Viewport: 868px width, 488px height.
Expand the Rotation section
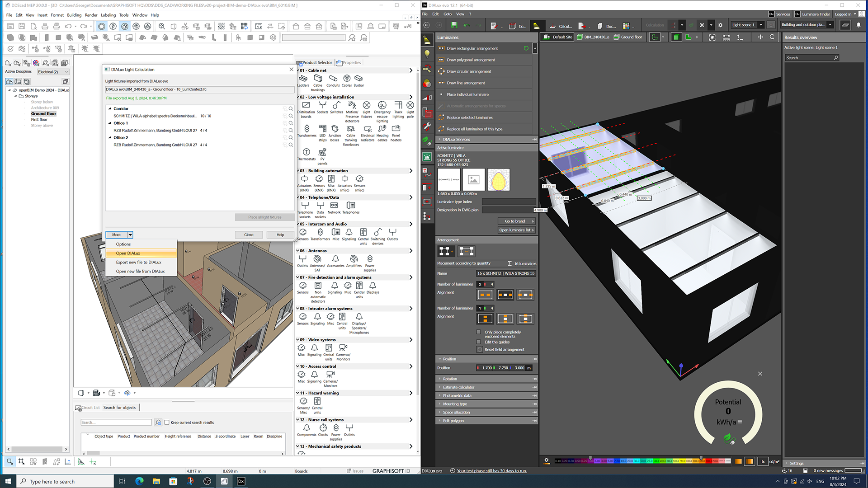tap(486, 379)
